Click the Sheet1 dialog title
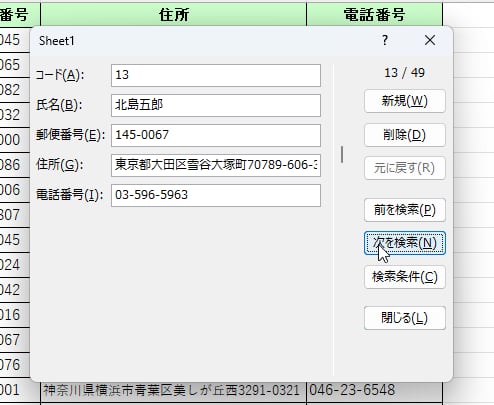Screen dimensions: 494x405 57,41
